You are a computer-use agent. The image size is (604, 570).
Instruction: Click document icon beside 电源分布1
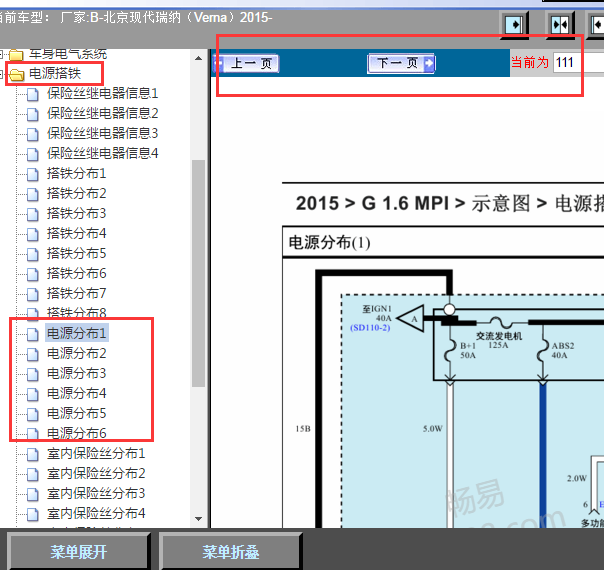pyautogui.click(x=33, y=334)
